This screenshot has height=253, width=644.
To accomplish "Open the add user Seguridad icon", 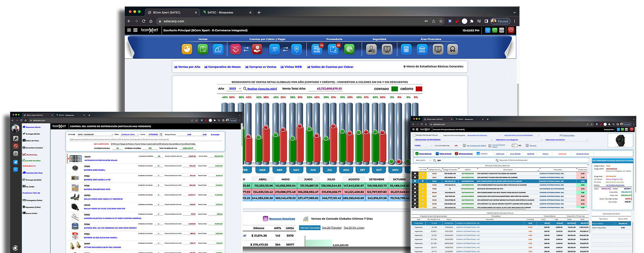I will pyautogui.click(x=371, y=49).
